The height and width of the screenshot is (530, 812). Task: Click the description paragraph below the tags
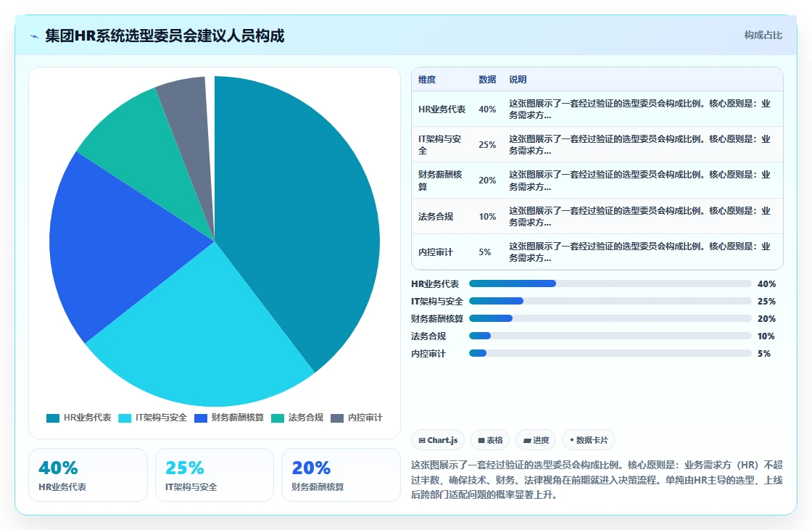(597, 480)
